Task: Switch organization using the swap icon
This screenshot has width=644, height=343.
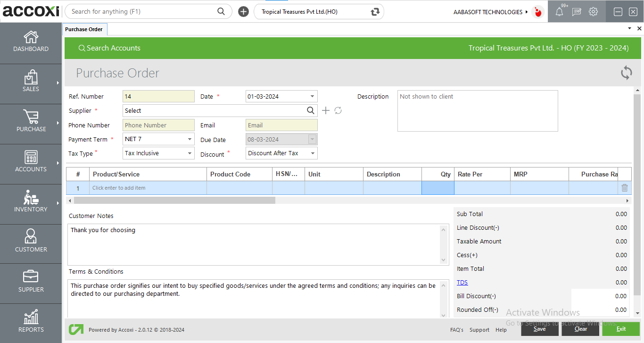Action: [375, 12]
